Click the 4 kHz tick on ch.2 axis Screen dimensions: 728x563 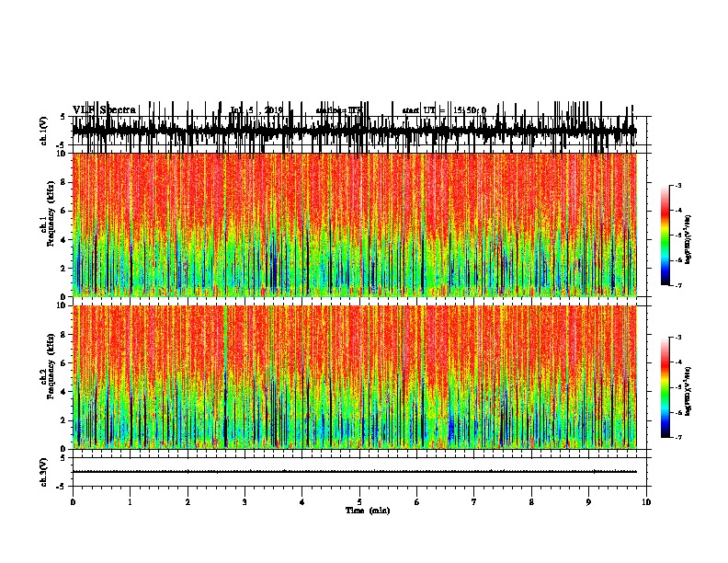pos(63,392)
